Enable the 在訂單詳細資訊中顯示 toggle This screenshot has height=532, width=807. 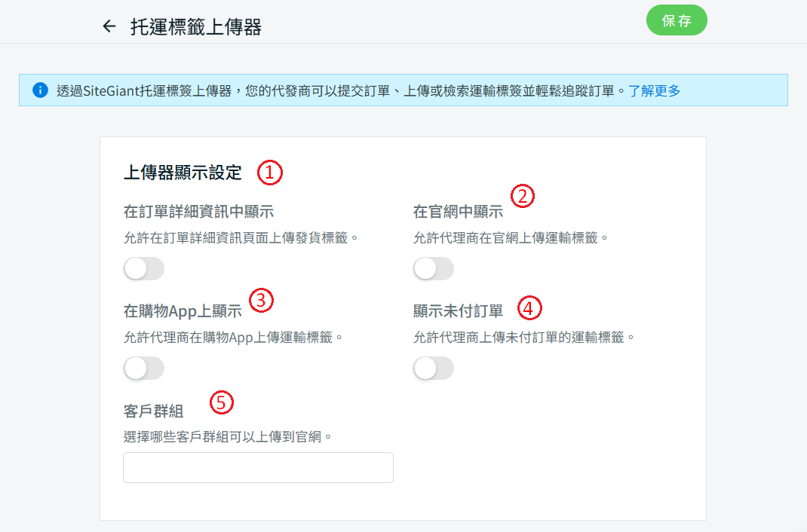pyautogui.click(x=143, y=269)
